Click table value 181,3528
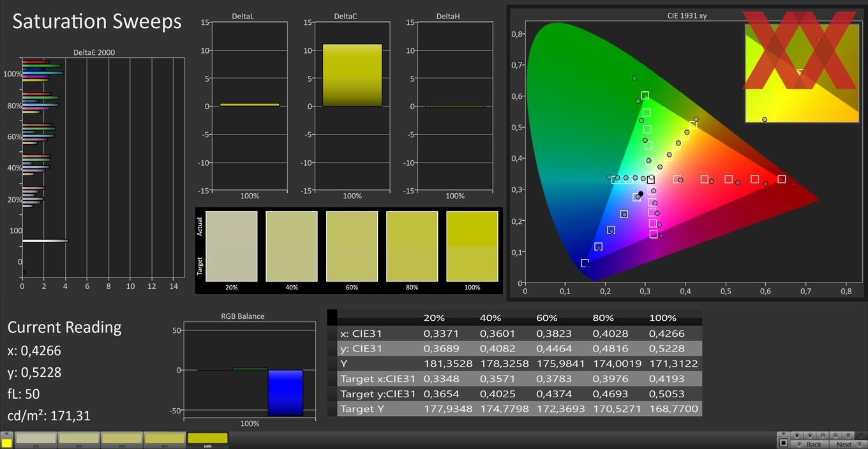868x449 pixels. [448, 364]
